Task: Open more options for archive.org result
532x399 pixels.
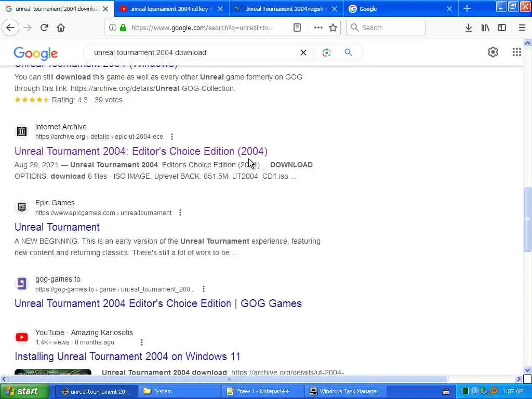Action: [x=172, y=137]
